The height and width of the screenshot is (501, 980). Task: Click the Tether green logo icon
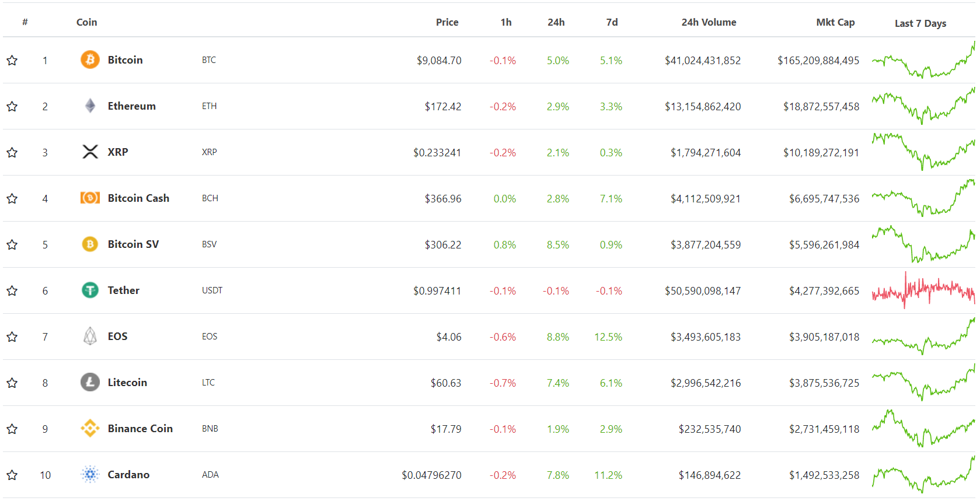coord(90,290)
